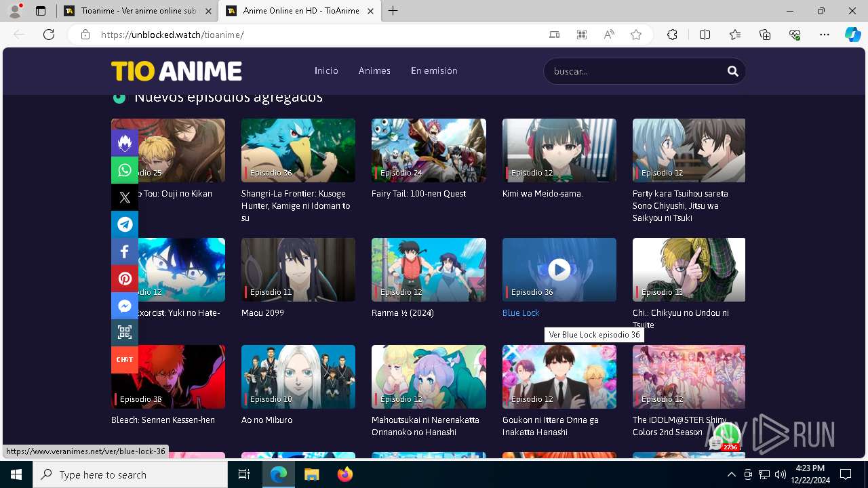This screenshot has width=868, height=488.
Task: Open Task View on the taskbar
Action: [244, 474]
